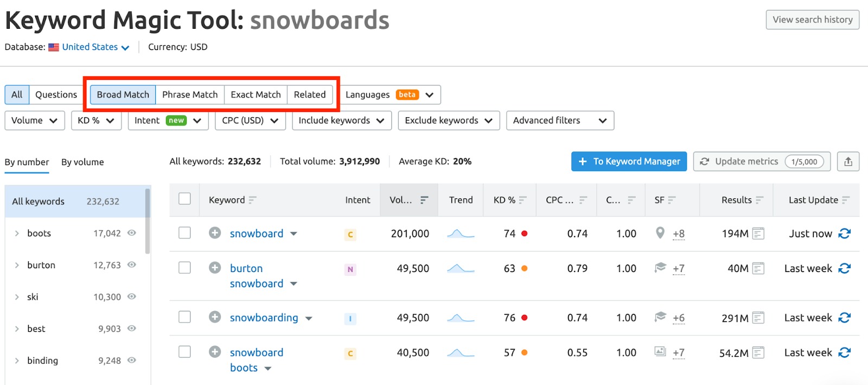Click the Volume column sort icon
Image resolution: width=868 pixels, height=385 pixels.
pos(424,200)
